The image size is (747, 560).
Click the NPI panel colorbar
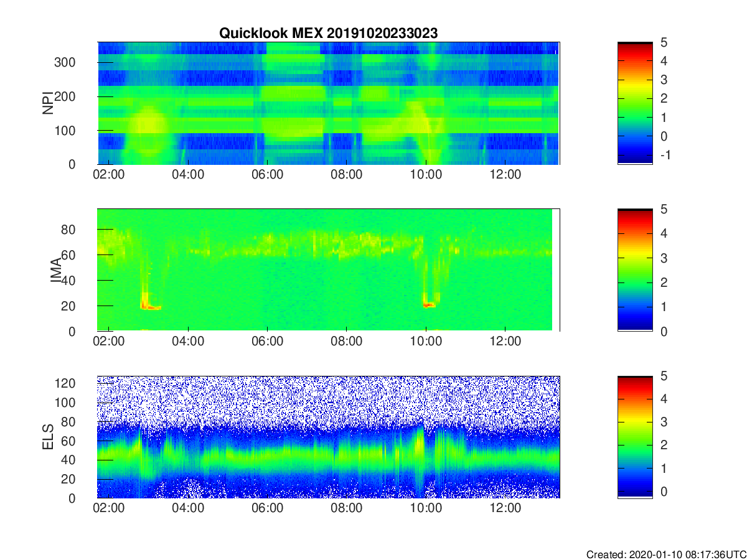[635, 103]
